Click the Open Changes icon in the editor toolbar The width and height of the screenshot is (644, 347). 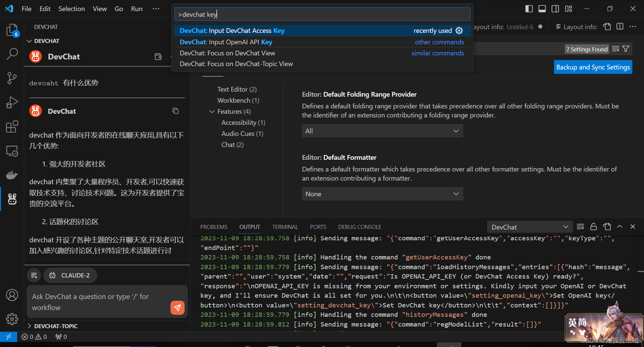(607, 27)
